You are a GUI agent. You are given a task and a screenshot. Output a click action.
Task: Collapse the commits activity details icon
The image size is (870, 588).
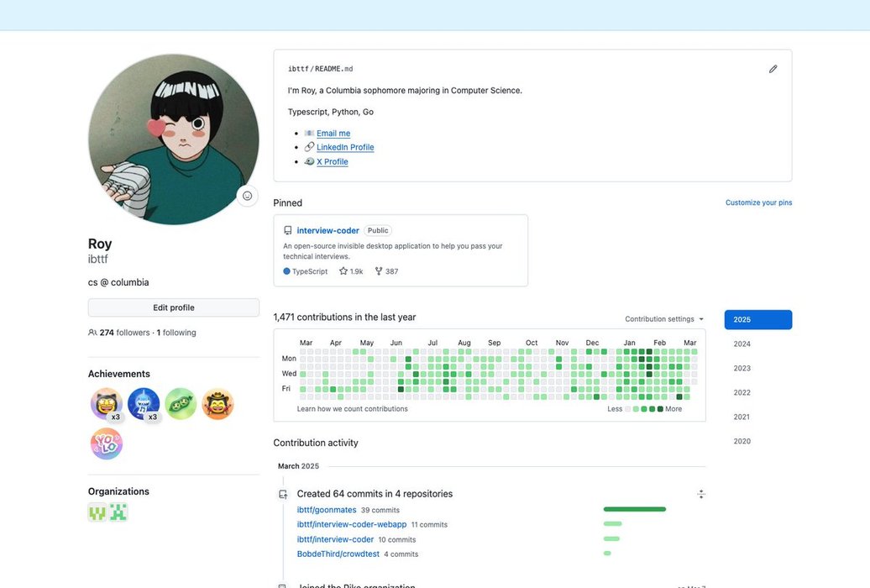click(700, 494)
